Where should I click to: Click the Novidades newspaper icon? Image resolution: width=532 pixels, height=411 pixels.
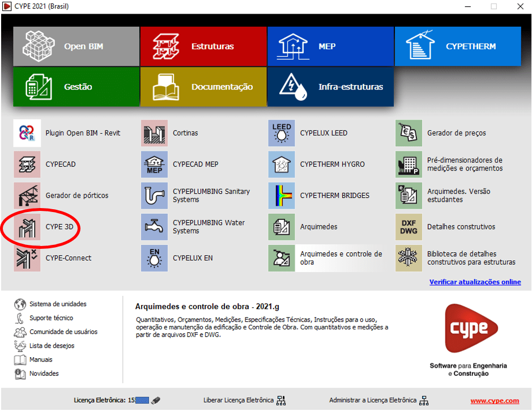point(20,374)
